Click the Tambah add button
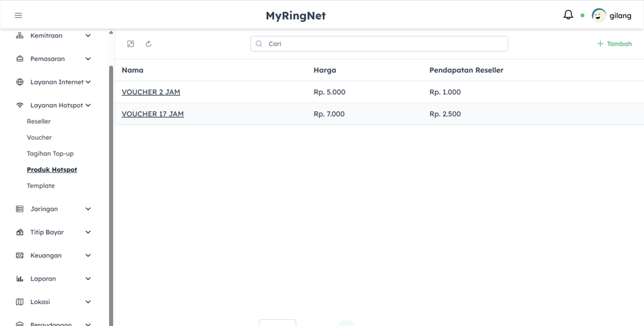The height and width of the screenshot is (326, 644). point(615,44)
